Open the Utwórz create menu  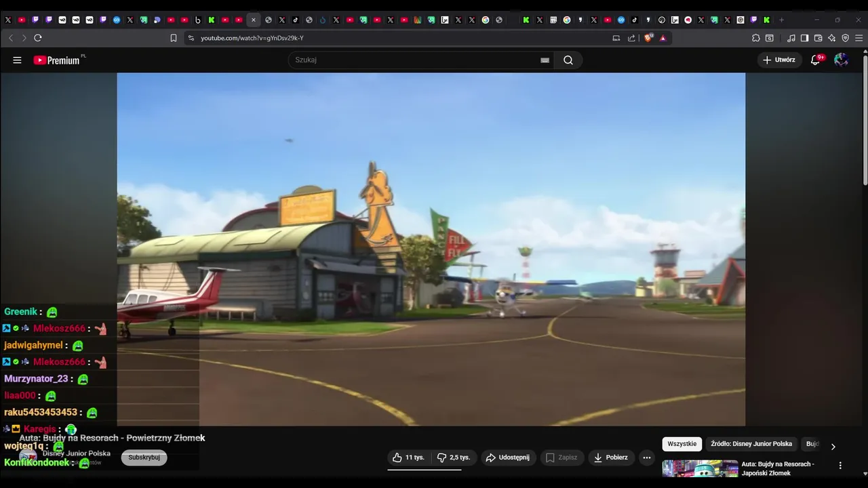point(779,60)
